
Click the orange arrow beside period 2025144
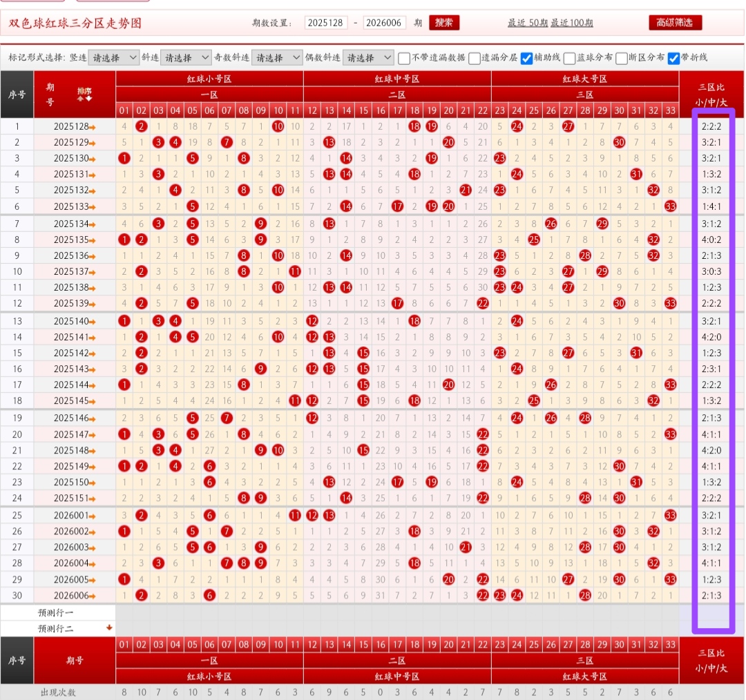93,386
